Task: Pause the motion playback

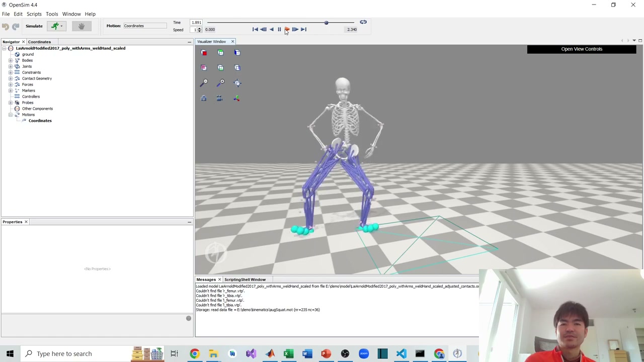Action: 279,30
